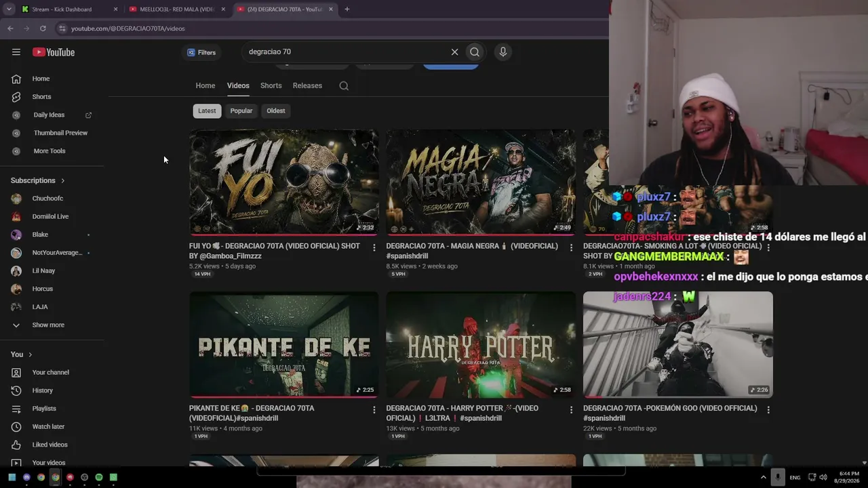
Task: Play the PIKANTE DE KE video thumbnail
Action: tap(284, 344)
